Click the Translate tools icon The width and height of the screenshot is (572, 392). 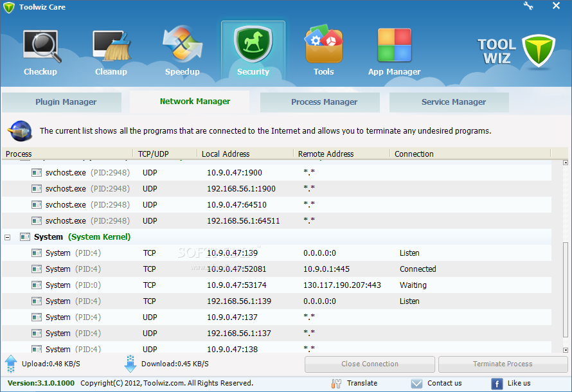pyautogui.click(x=336, y=383)
